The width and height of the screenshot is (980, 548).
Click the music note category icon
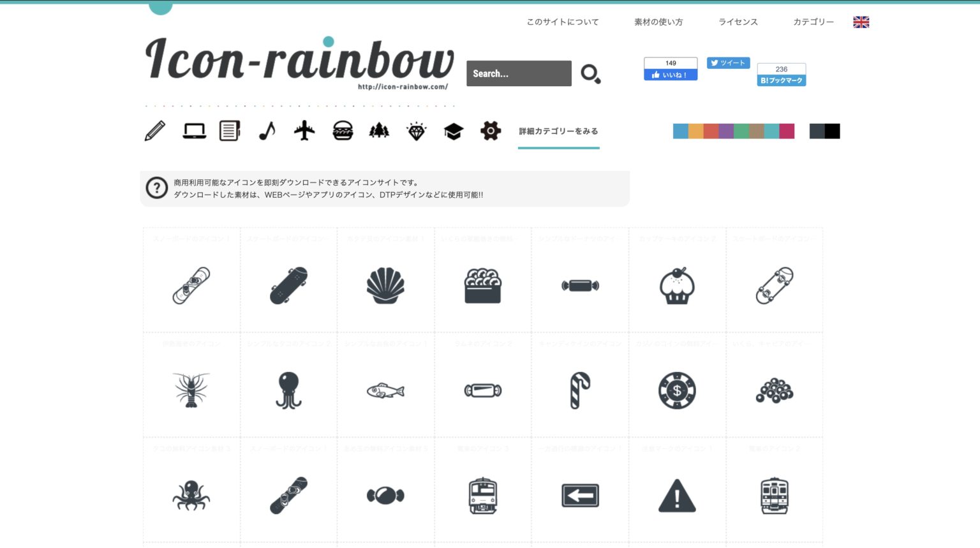268,130
